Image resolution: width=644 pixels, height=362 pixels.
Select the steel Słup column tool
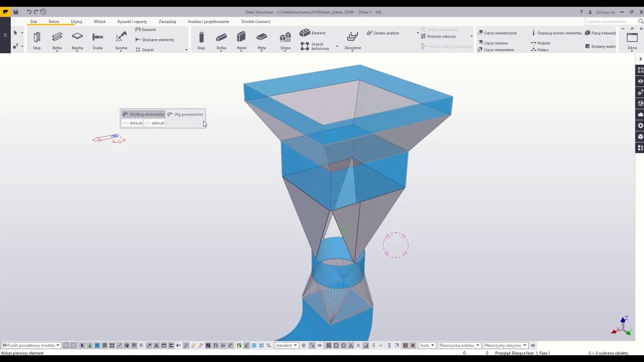(x=37, y=40)
